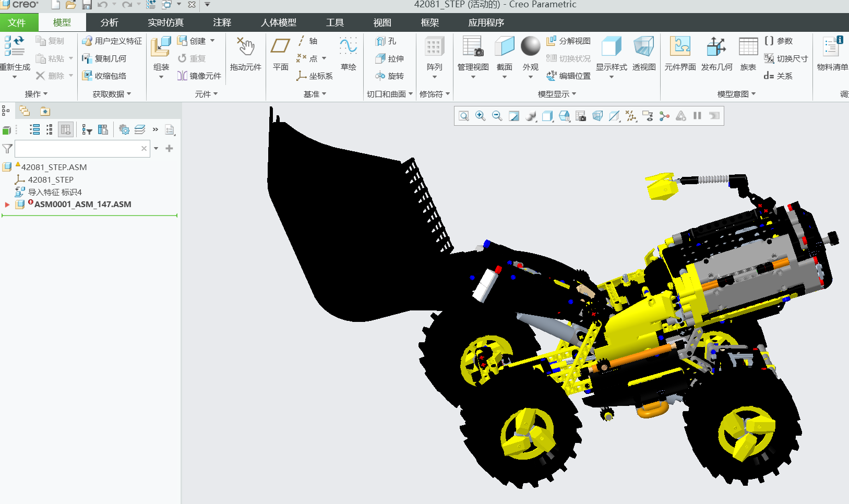
Task: Show the layer tree icon
Action: [x=140, y=129]
